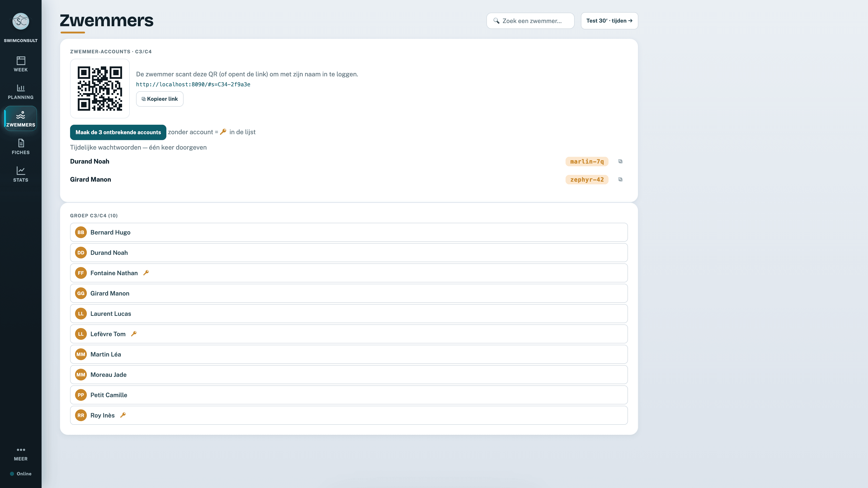Click the FF avatar of Fontaine Nathan
Viewport: 868px width, 488px height.
tap(81, 273)
